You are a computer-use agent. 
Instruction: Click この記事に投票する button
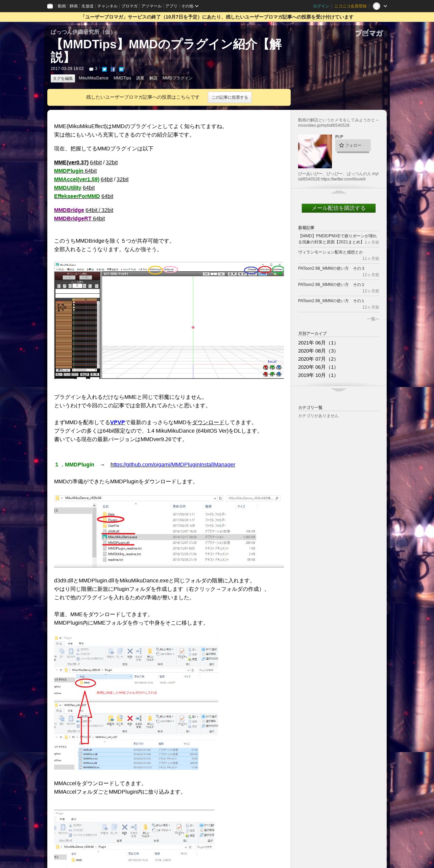(230, 97)
